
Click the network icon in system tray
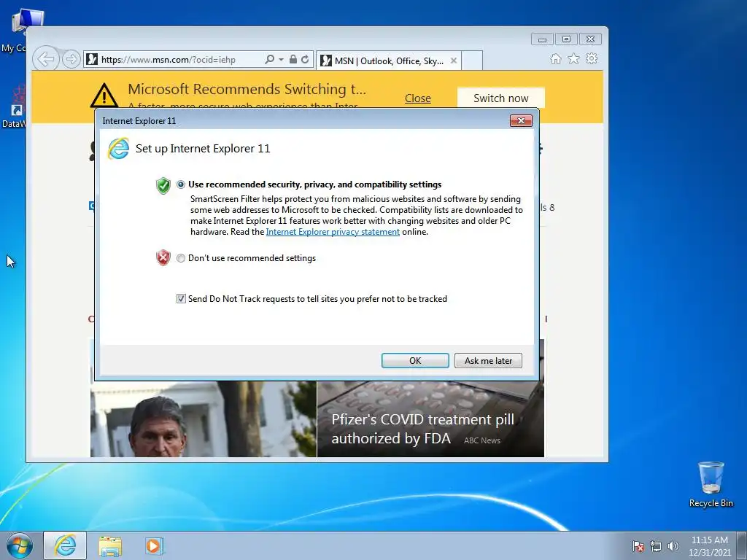656,546
